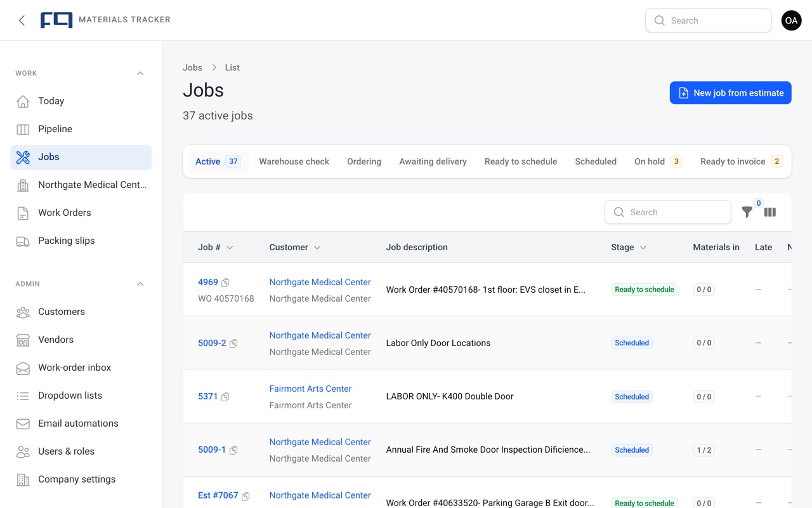
Task: Open the Today home icon
Action: click(x=23, y=101)
